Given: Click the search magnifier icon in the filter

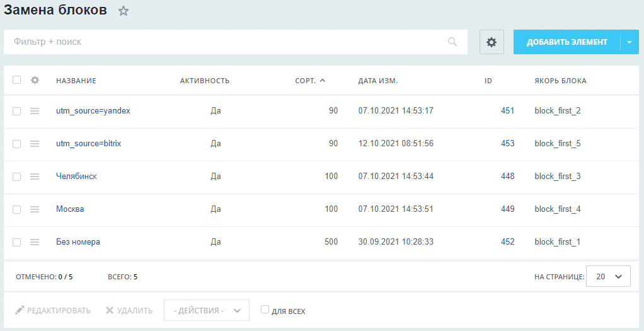Looking at the screenshot, I should click(x=452, y=42).
